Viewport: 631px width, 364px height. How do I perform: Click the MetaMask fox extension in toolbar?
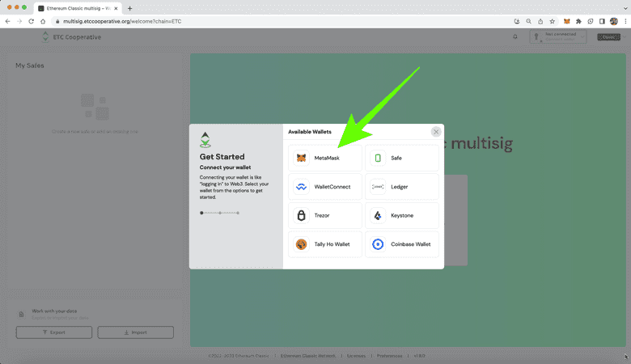565,21
